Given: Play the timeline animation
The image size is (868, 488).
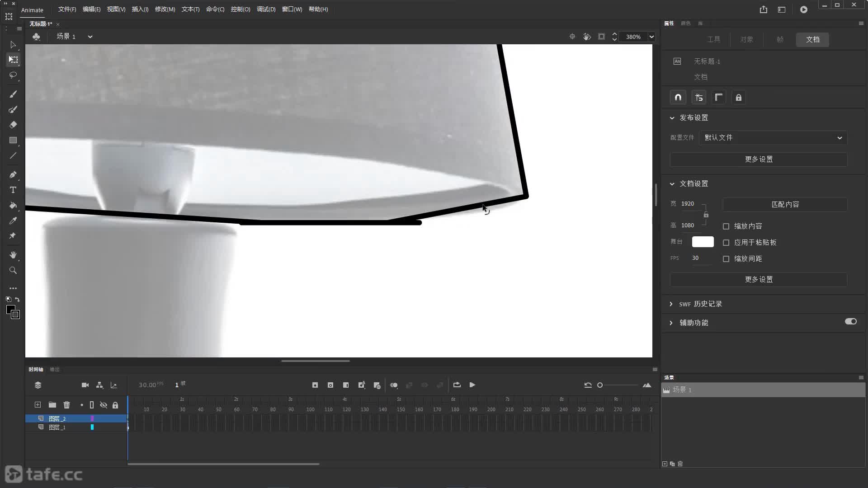Looking at the screenshot, I should coord(472,385).
